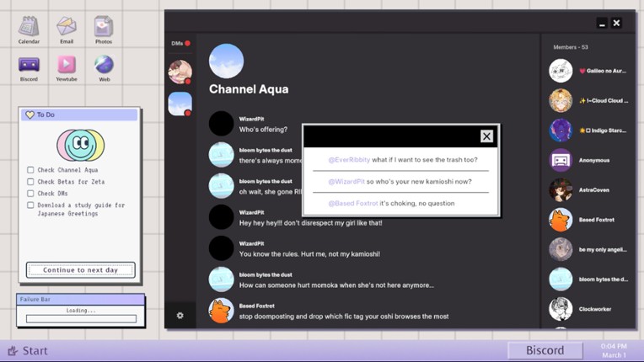Click avatar beside 'How can someone hurt momoka'
This screenshot has width=644, height=362.
click(x=222, y=279)
